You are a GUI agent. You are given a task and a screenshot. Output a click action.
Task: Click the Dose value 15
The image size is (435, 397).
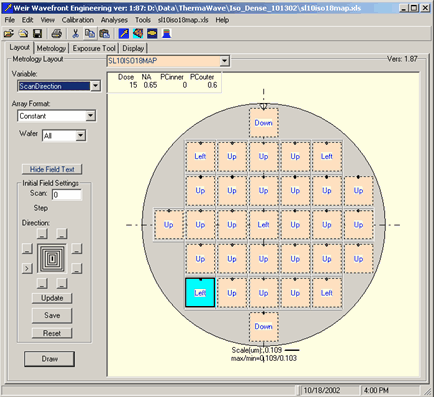(133, 85)
